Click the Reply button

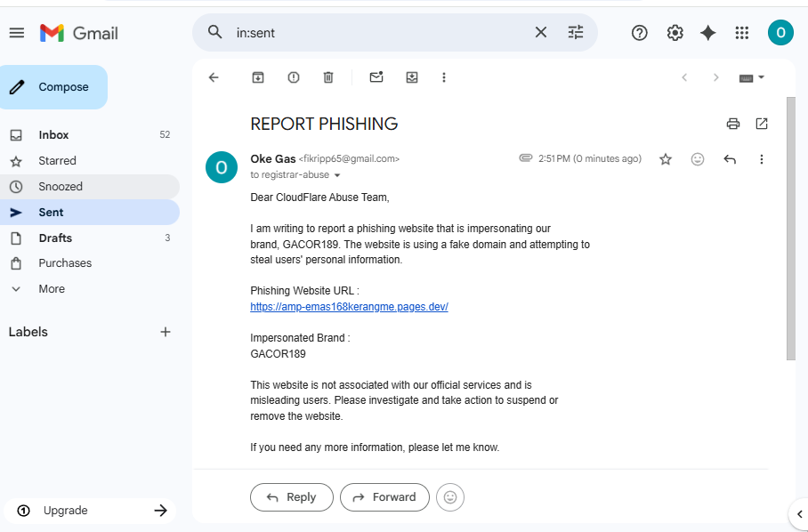point(292,497)
